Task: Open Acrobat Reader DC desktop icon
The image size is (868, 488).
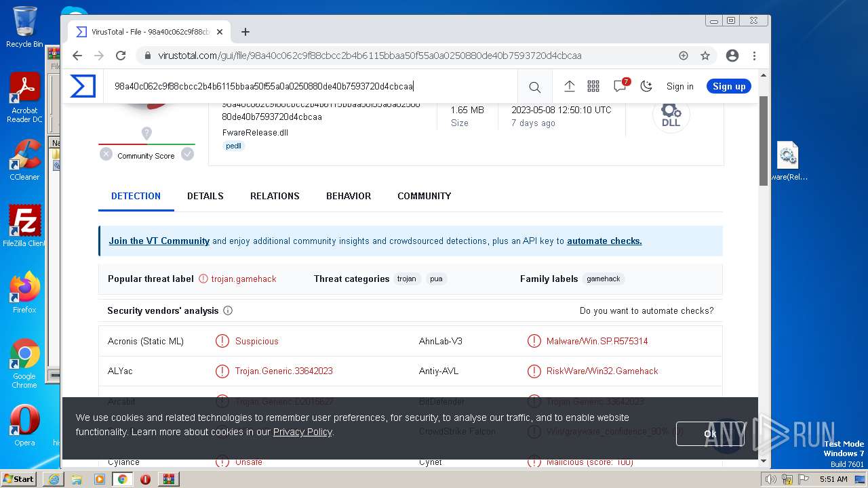Action: [x=24, y=98]
